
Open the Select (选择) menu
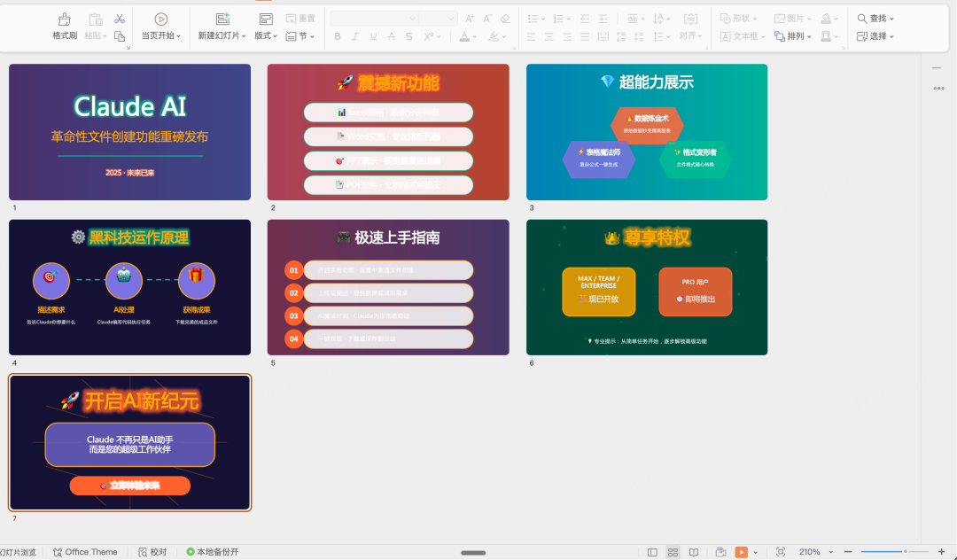(x=875, y=36)
